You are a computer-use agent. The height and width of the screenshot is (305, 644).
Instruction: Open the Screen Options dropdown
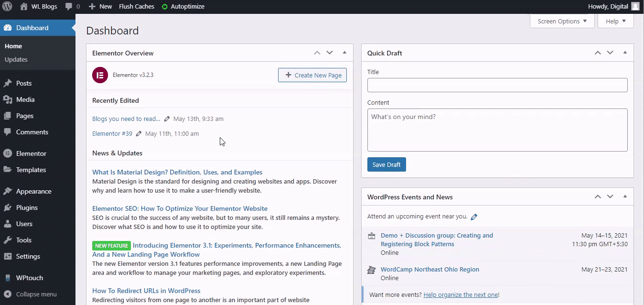[562, 21]
